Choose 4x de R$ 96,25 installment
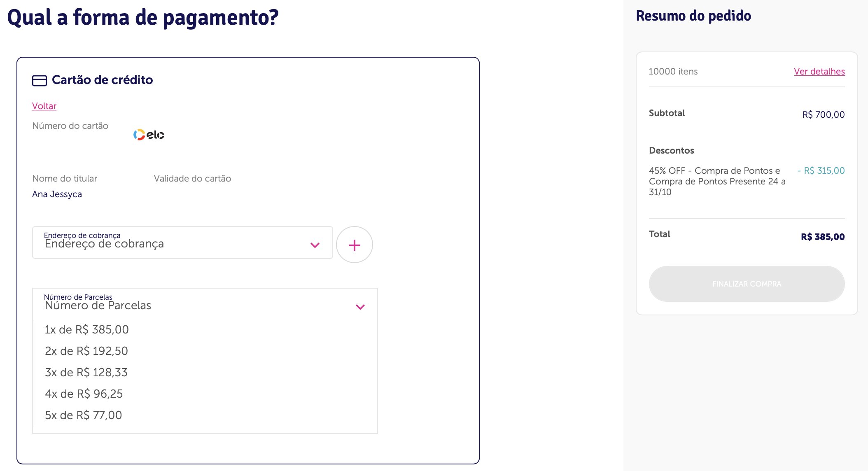This screenshot has width=868, height=471. 205,394
